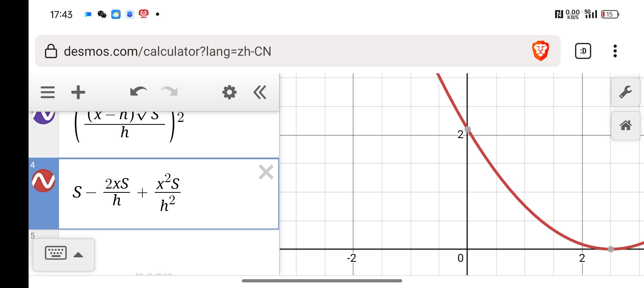Add a new expression item
This screenshot has width=644, height=288.
pyautogui.click(x=78, y=92)
